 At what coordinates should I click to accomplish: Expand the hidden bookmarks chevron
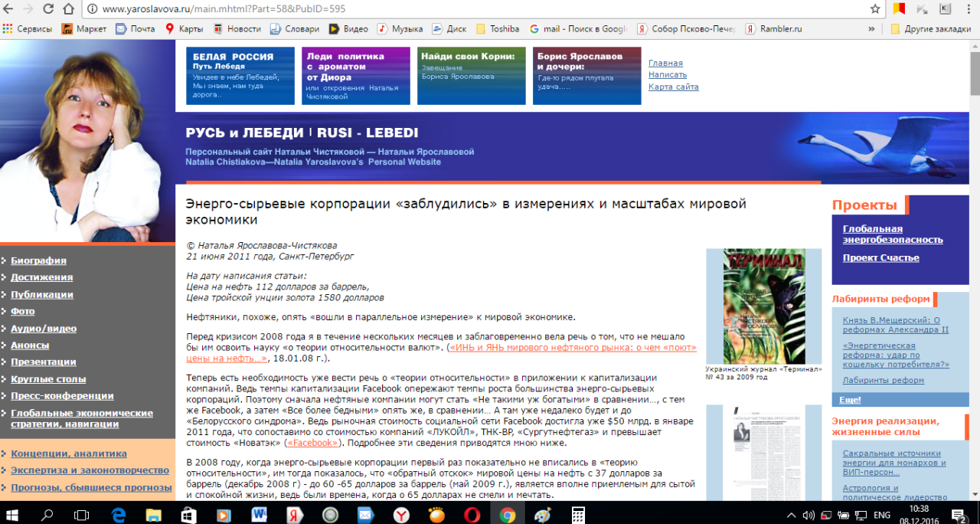(x=872, y=29)
